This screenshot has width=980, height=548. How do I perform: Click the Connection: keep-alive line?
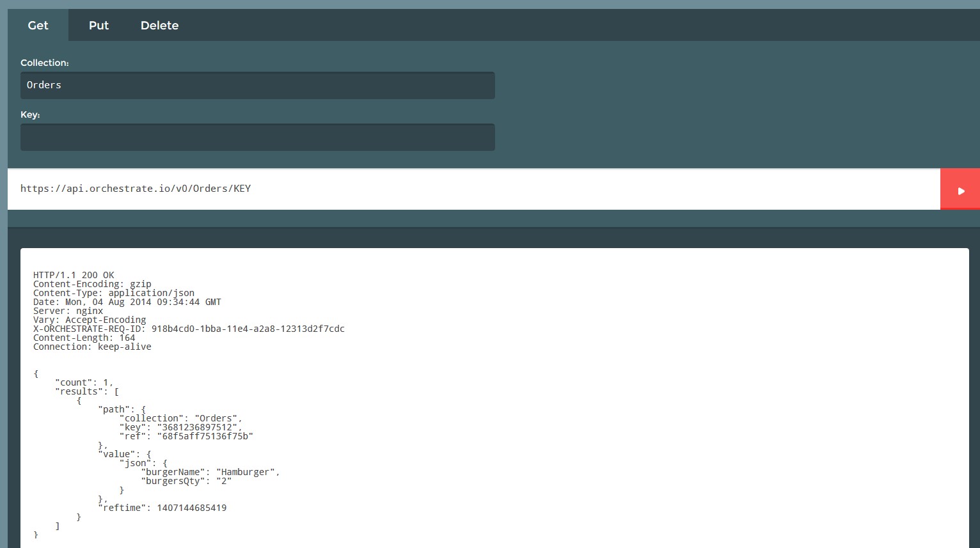[x=92, y=347]
